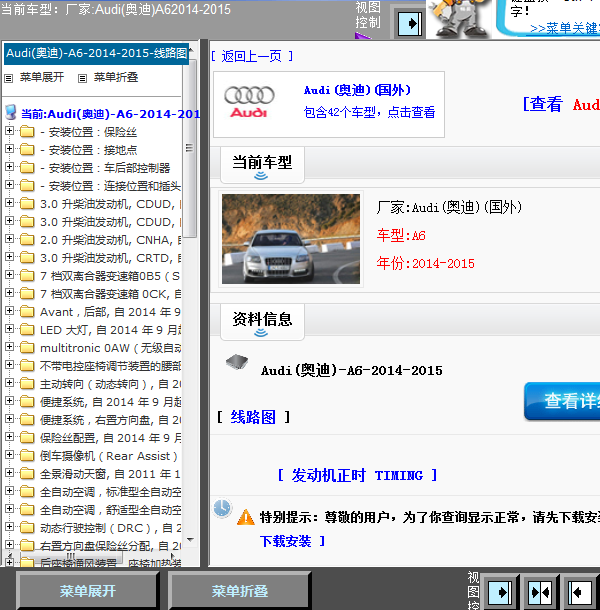Open the 线路图 link

tap(253, 417)
